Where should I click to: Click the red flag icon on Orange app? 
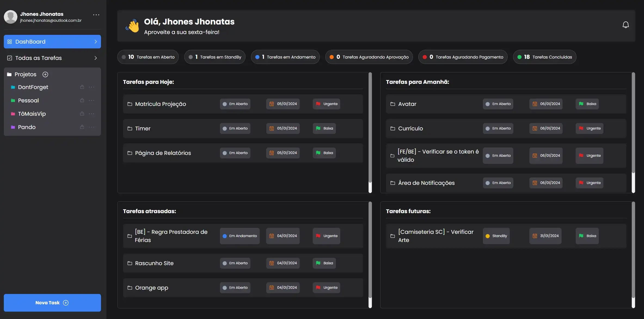pos(318,287)
